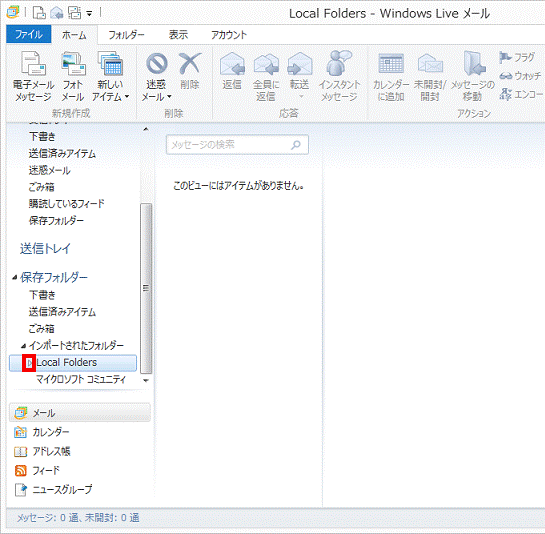The height and width of the screenshot is (534, 545).
Task: Switch to the ホーム tab
Action: coord(74,35)
